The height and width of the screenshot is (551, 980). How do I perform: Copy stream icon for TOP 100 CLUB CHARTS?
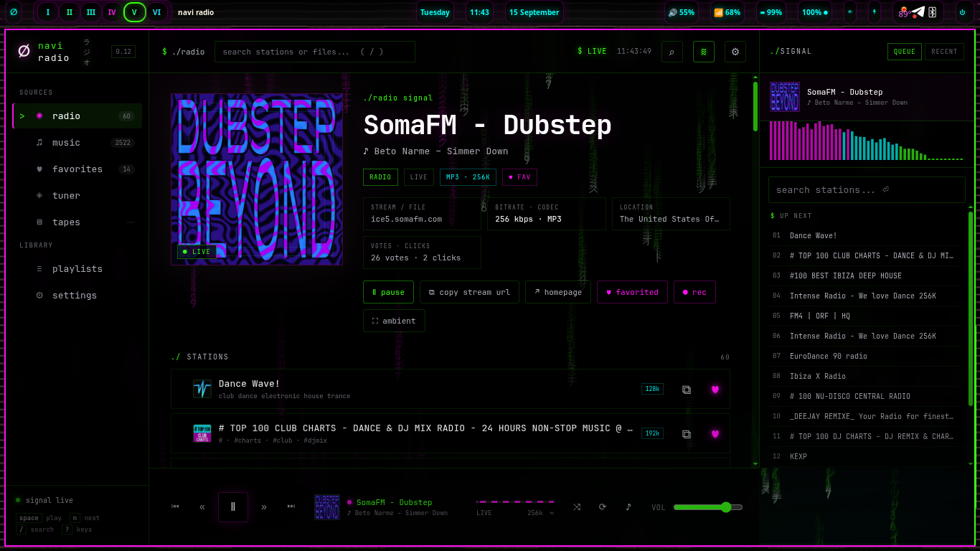(x=687, y=434)
